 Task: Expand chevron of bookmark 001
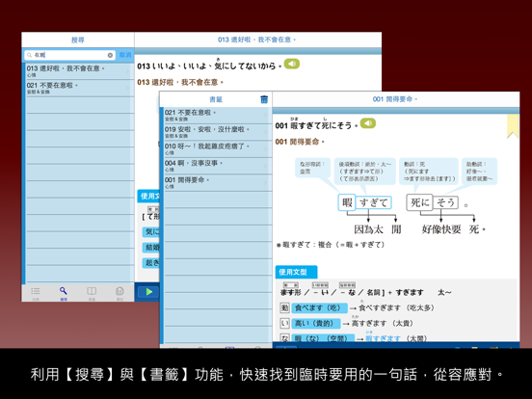coord(265,183)
